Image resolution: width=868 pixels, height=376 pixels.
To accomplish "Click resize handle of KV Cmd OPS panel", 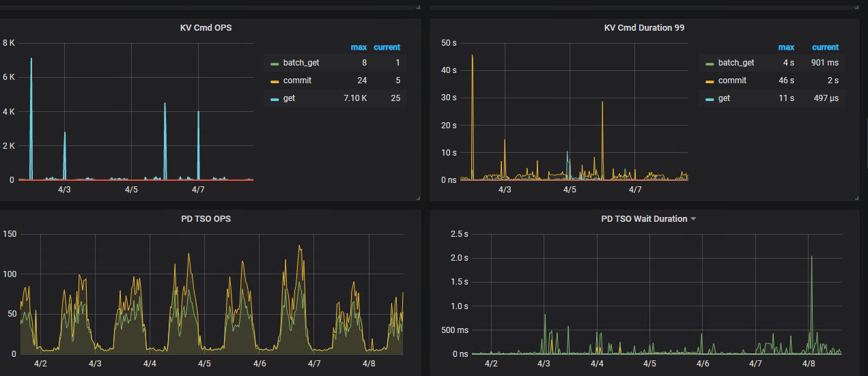I will click(417, 198).
